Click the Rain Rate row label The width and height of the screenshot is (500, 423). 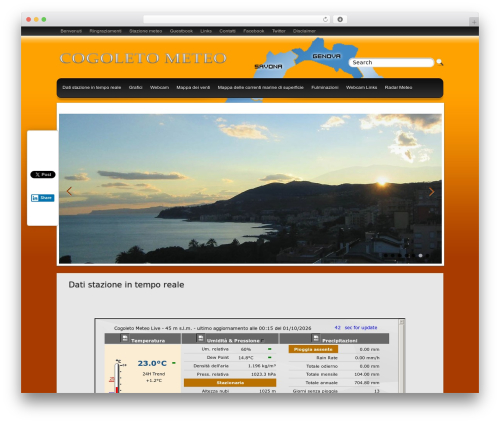pos(327,358)
